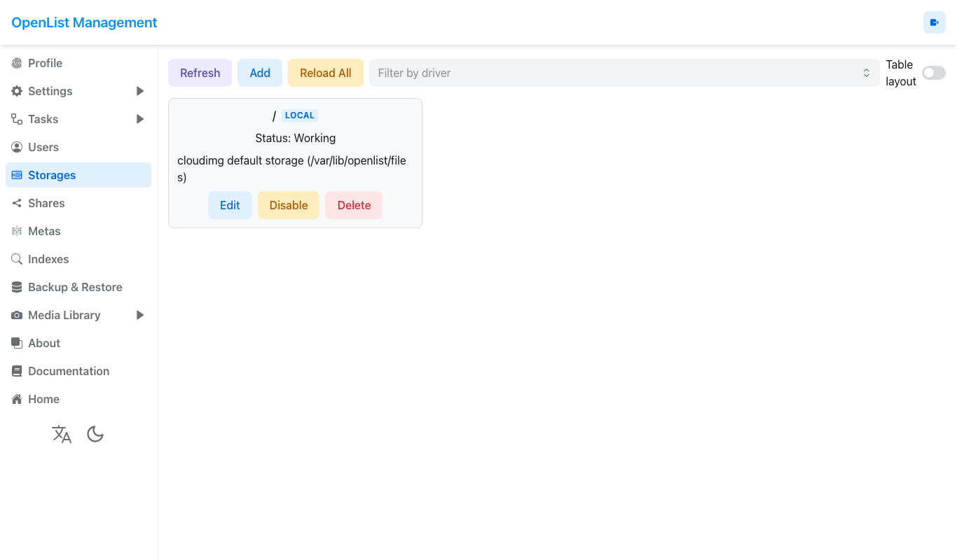Screen dimensions: 957x560
Task: Click the Media Library camera icon
Action: click(x=17, y=315)
